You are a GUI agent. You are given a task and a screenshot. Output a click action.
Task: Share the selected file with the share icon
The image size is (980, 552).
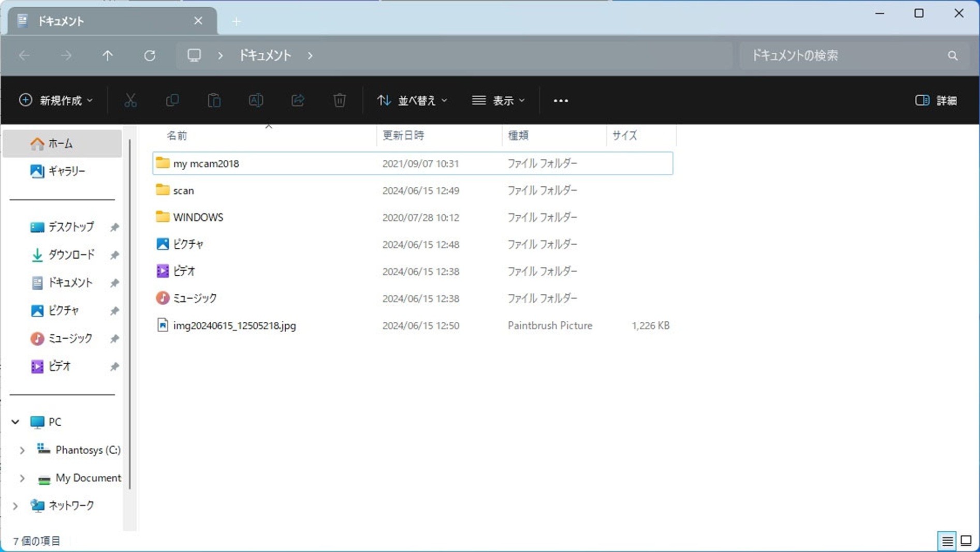click(x=298, y=100)
